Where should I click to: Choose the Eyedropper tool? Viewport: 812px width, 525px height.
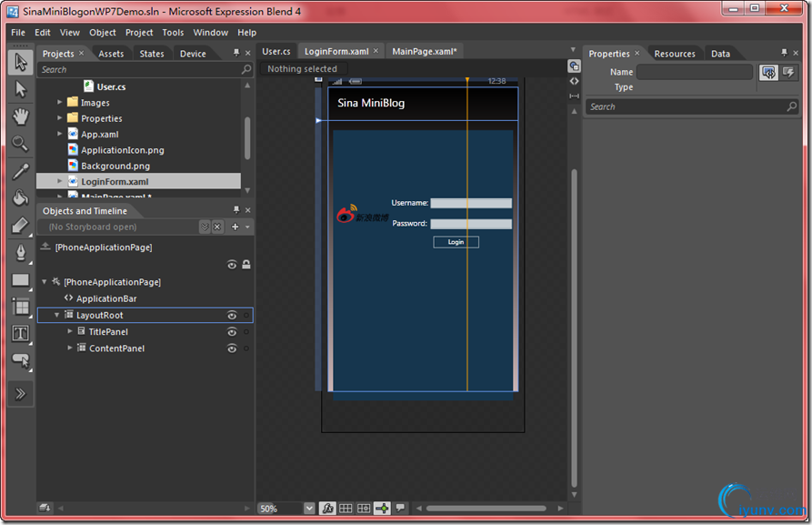(x=21, y=171)
